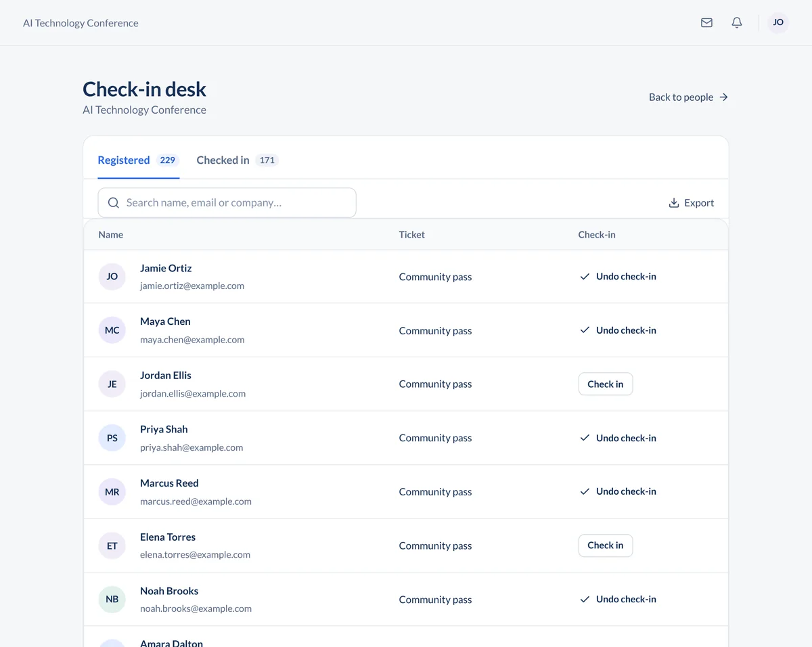Screen dimensions: 812x647
Task: Select the name Marcus Reed
Action: coord(169,483)
